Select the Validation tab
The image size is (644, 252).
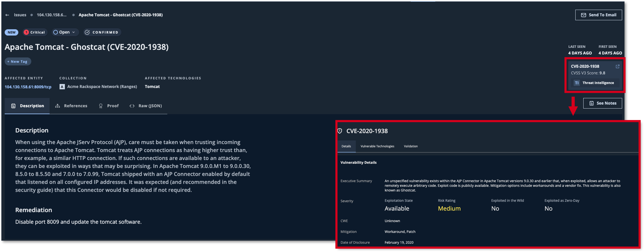tap(411, 146)
